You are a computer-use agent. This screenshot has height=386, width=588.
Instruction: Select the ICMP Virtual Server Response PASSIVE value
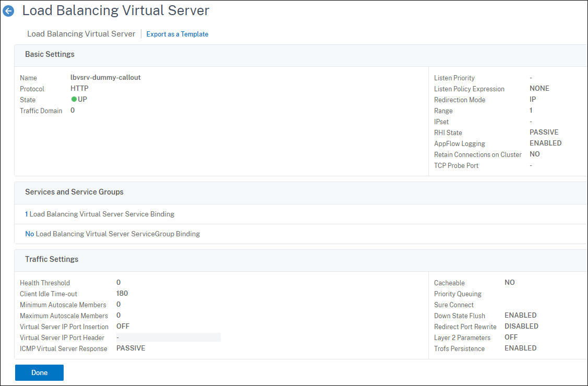pyautogui.click(x=130, y=348)
